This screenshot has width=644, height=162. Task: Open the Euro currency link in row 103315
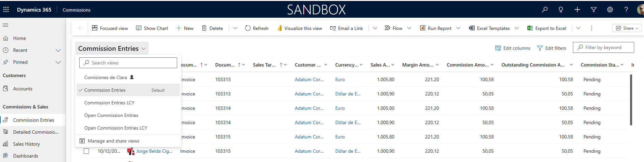pos(340,137)
